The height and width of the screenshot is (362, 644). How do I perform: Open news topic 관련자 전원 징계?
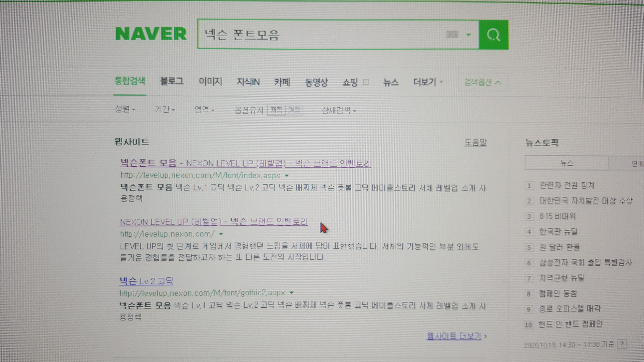[x=567, y=185]
